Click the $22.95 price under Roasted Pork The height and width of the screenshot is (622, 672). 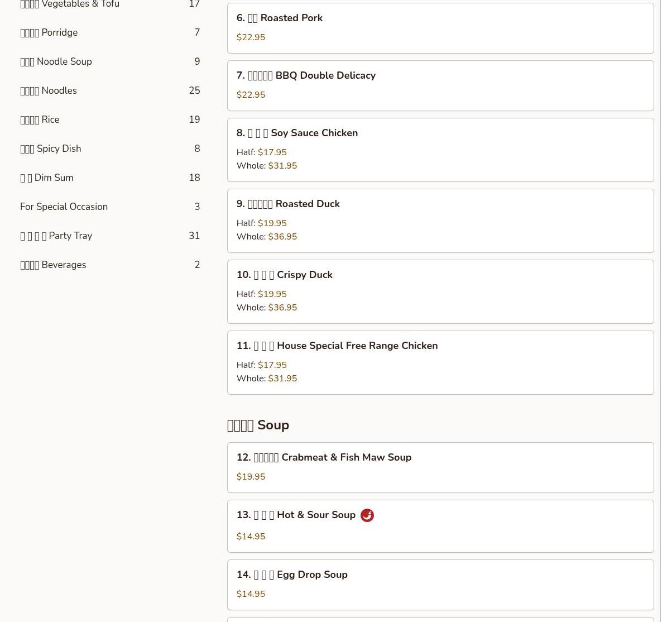251,37
